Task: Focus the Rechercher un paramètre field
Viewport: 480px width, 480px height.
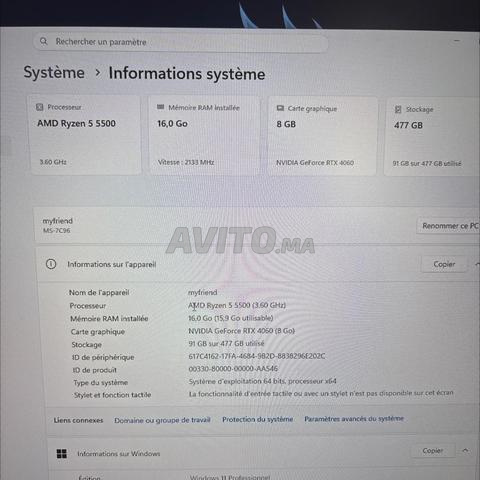Action: [180, 42]
